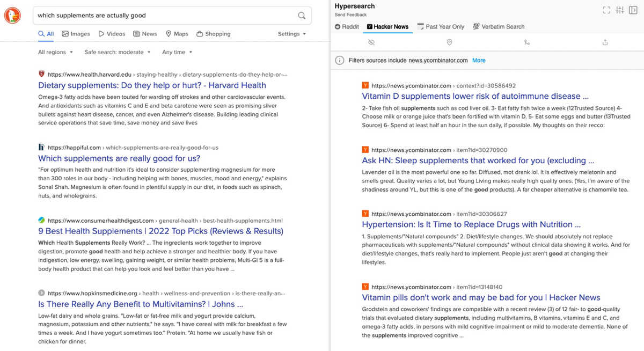Click the news.ycombinator.com item?id=13148140 URL
644x351 pixels.
pos(437,287)
